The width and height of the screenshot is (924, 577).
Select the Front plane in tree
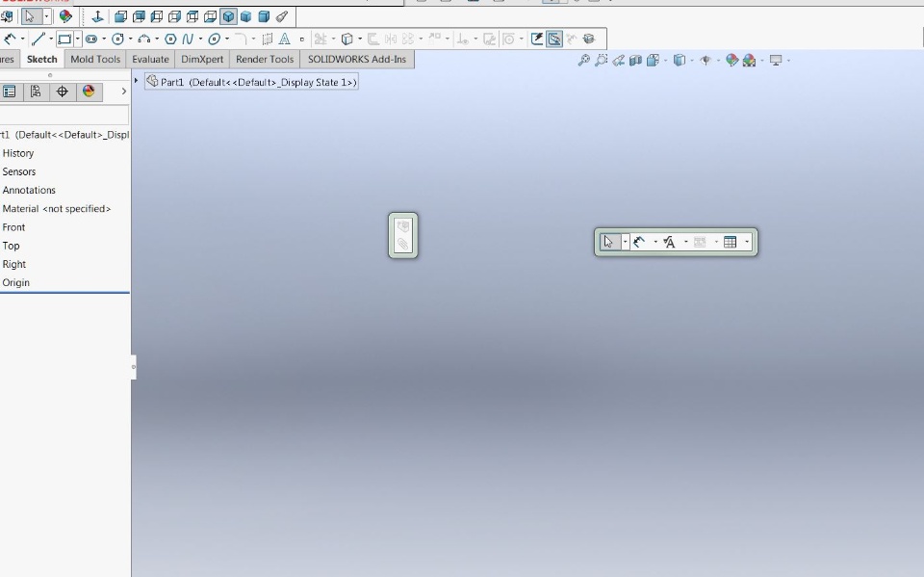tap(13, 227)
